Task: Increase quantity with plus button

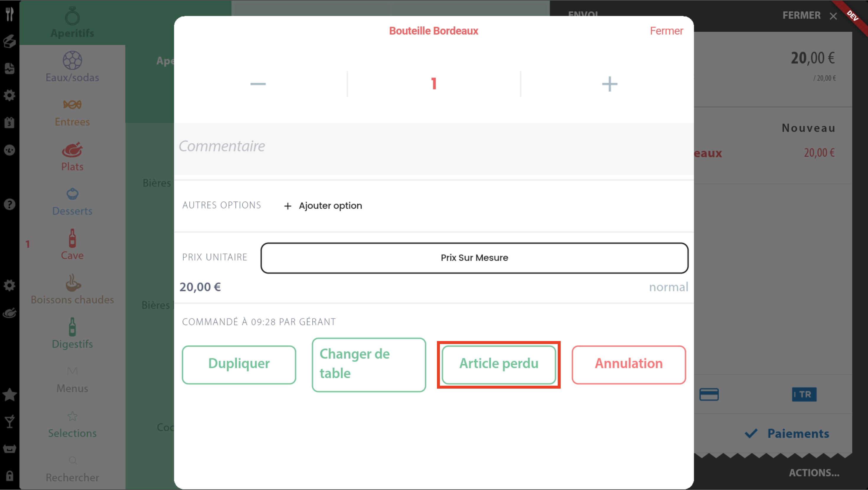Action: pyautogui.click(x=609, y=84)
